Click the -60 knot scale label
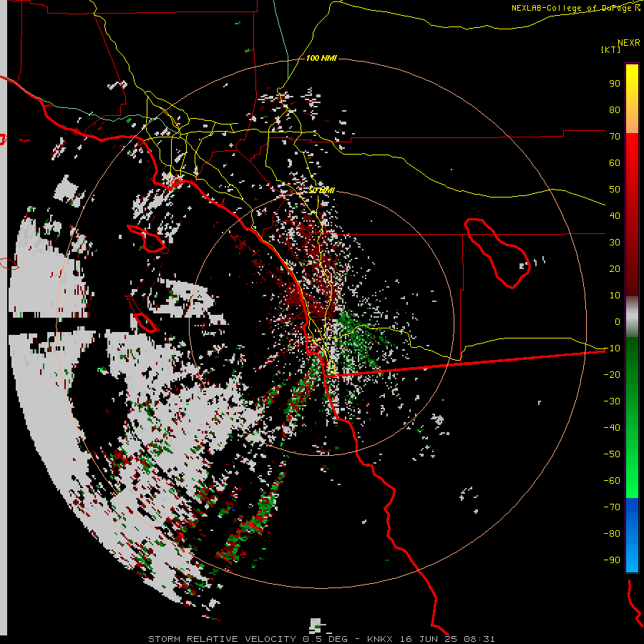Viewport: 644px width, 644px height. point(612,481)
